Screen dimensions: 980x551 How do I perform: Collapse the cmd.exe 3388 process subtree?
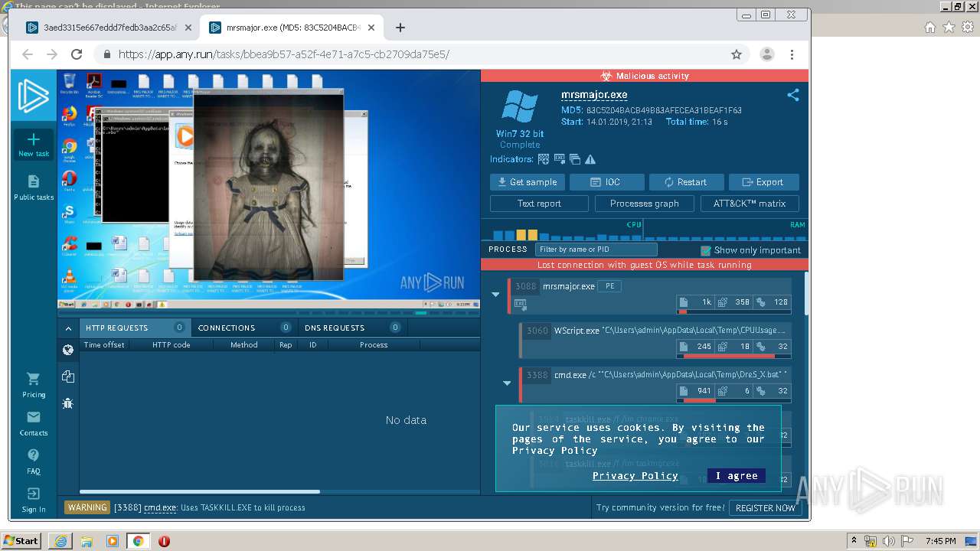507,383
